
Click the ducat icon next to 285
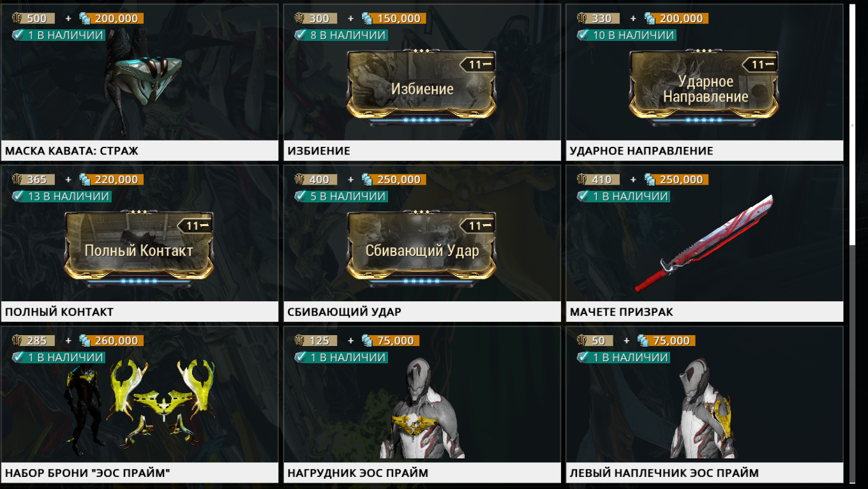18,341
